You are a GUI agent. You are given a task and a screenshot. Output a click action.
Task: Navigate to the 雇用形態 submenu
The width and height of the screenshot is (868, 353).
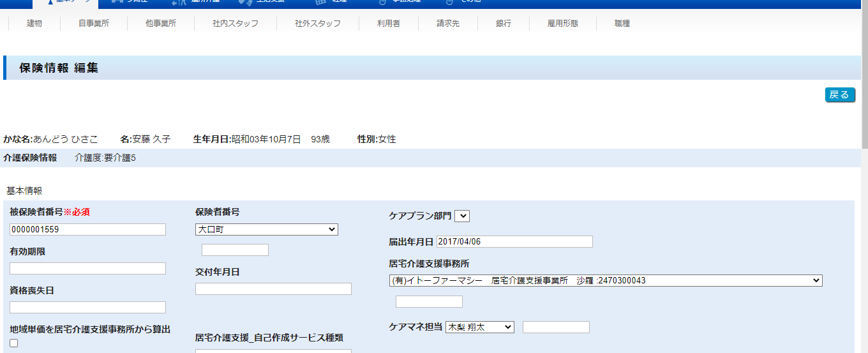click(x=563, y=24)
